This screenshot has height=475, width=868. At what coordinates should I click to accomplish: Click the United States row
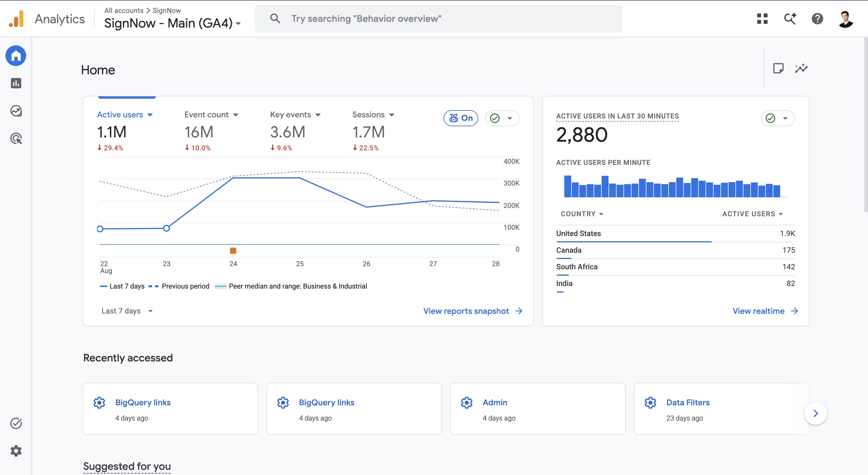(676, 234)
